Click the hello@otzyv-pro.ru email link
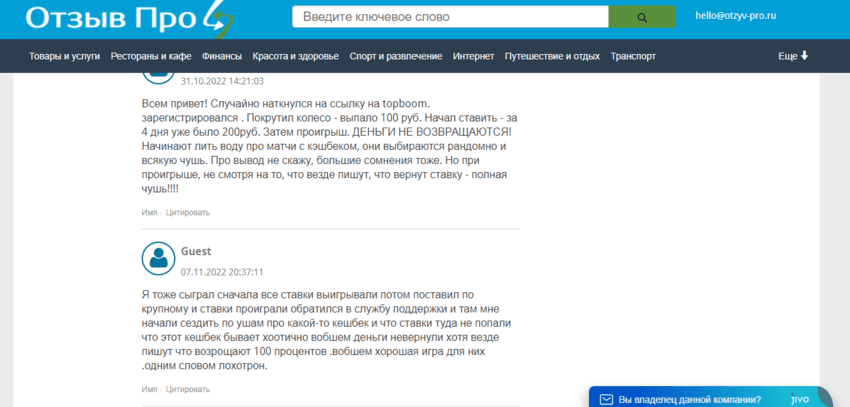The height and width of the screenshot is (407, 850). 736,16
